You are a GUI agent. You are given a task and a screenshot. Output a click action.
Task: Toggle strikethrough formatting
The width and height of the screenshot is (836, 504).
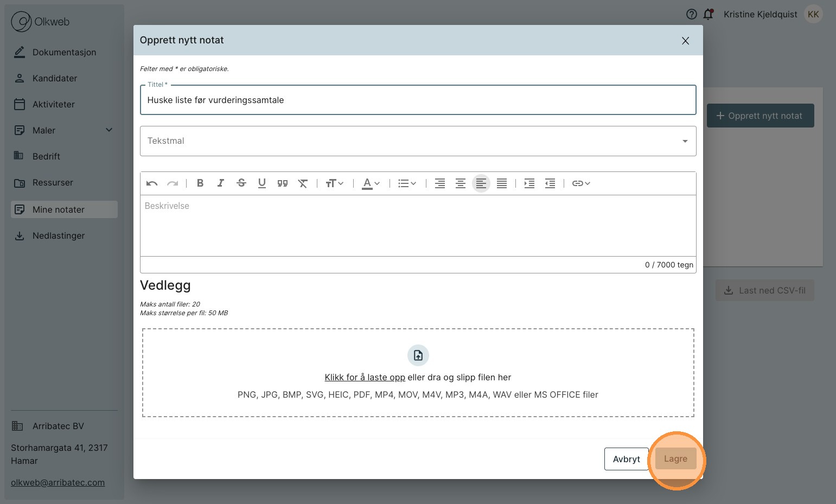pos(241,183)
